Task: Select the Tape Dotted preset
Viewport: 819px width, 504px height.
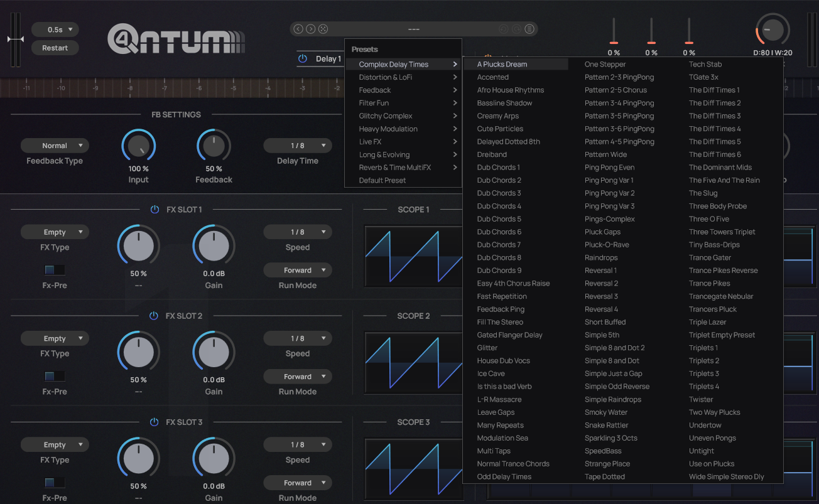Action: (605, 477)
